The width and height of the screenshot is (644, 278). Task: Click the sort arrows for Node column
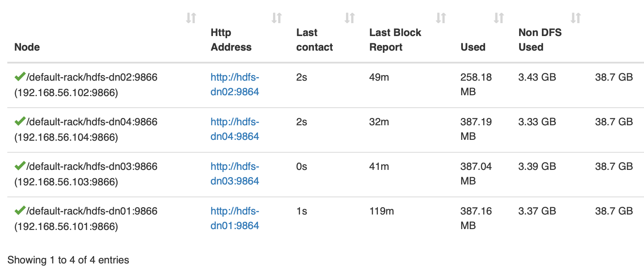(x=191, y=18)
